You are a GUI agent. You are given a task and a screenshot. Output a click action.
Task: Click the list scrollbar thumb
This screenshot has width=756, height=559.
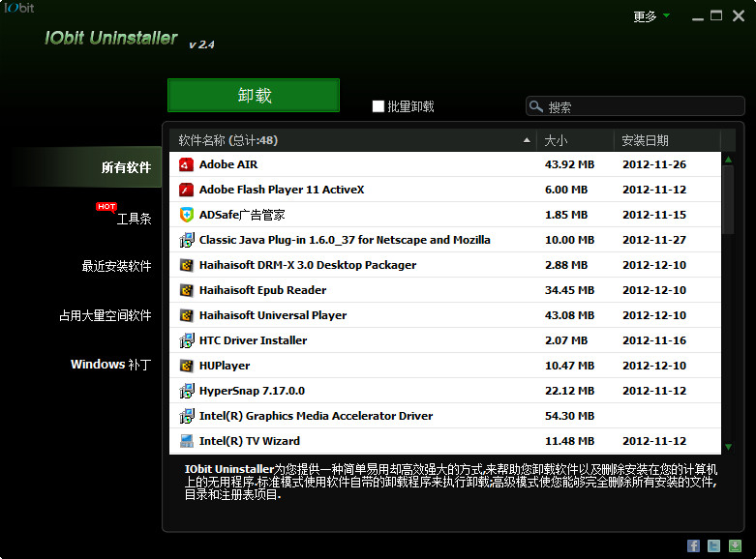click(x=729, y=200)
